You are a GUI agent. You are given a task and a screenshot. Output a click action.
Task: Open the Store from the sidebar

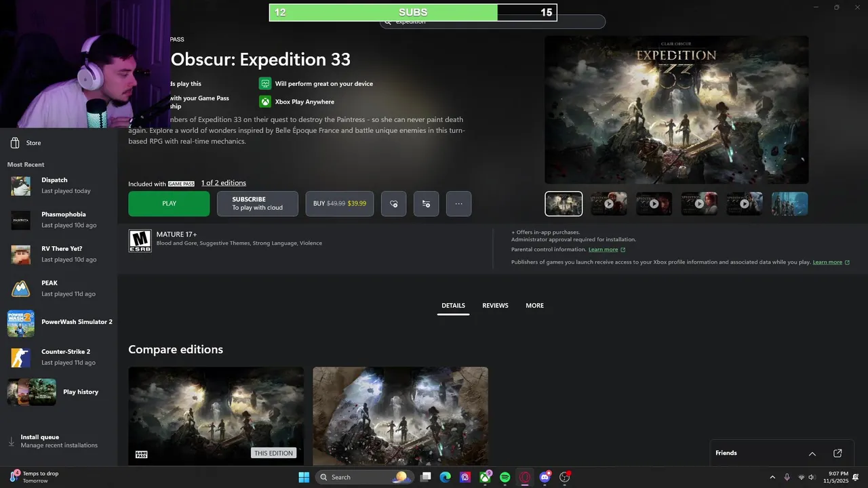tap(26, 143)
